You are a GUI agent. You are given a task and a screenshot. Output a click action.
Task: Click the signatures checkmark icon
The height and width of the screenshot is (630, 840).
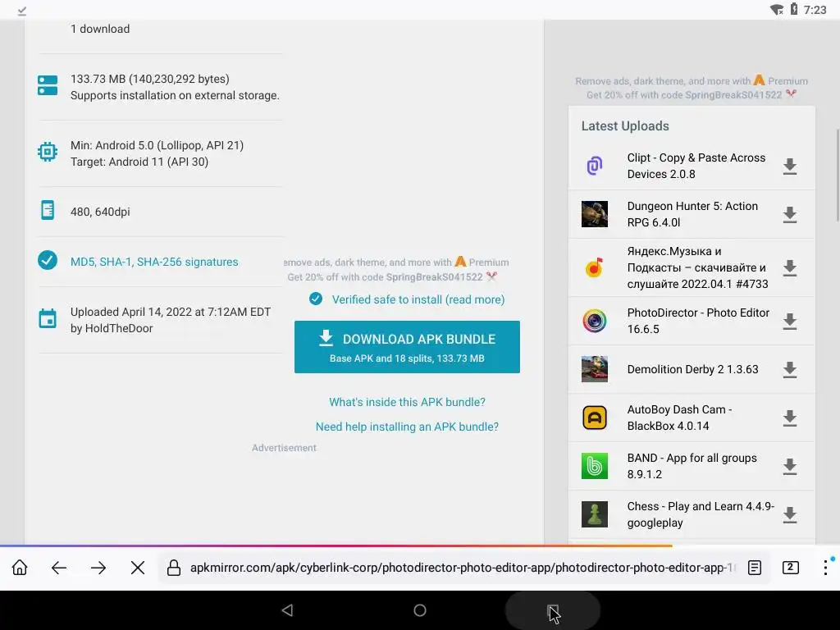[48, 260]
